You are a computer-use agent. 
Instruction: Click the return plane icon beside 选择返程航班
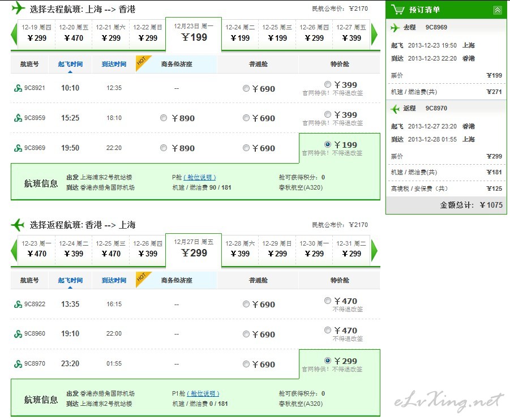(18, 225)
